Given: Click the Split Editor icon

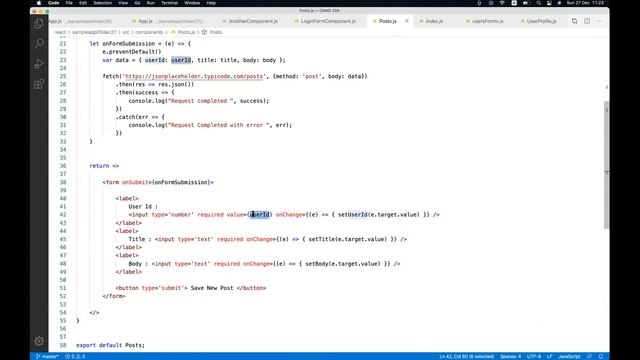Looking at the screenshot, I should 587,21.
